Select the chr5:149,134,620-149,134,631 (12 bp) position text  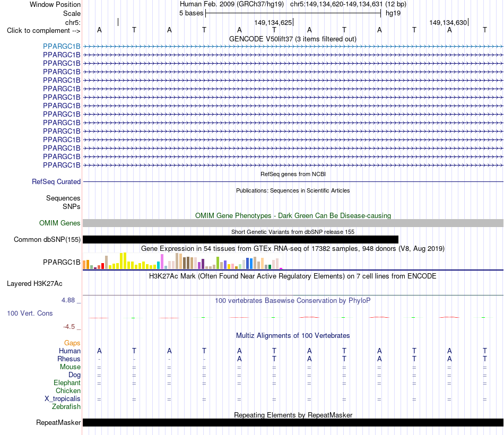[348, 4]
